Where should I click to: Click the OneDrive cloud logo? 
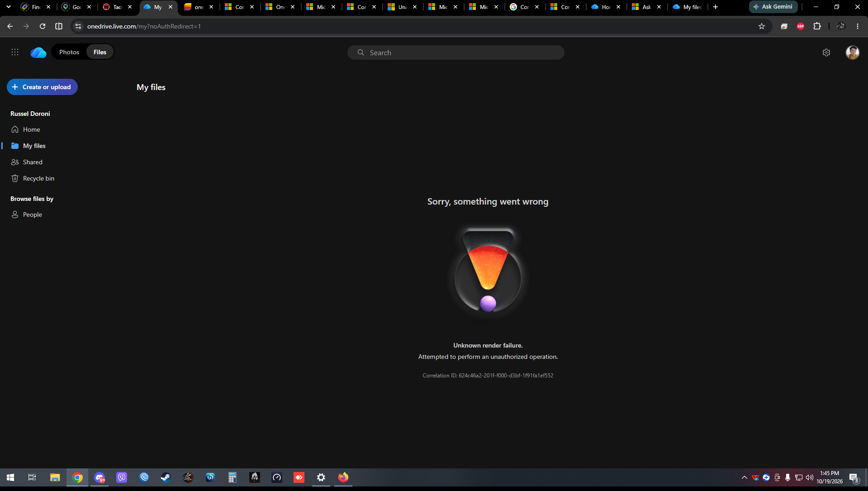click(38, 52)
